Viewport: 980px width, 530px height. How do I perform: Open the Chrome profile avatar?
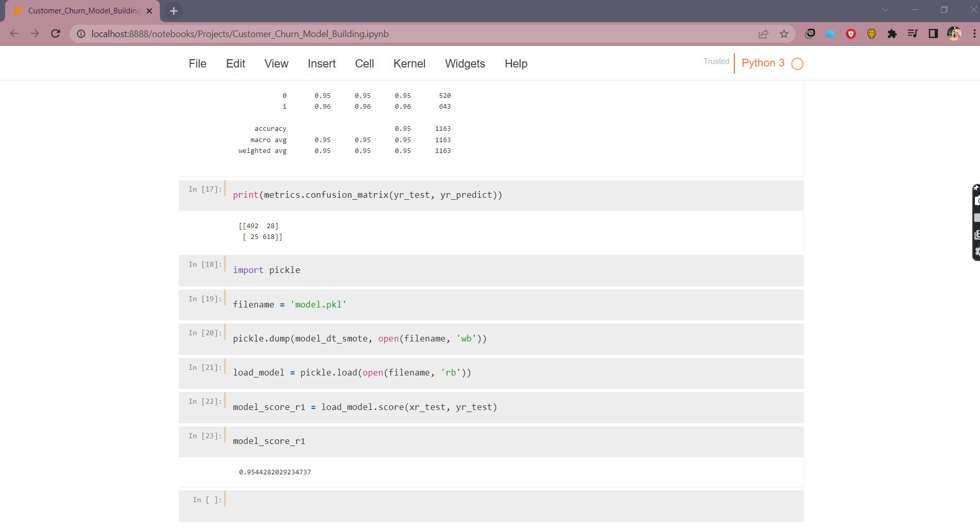[954, 34]
